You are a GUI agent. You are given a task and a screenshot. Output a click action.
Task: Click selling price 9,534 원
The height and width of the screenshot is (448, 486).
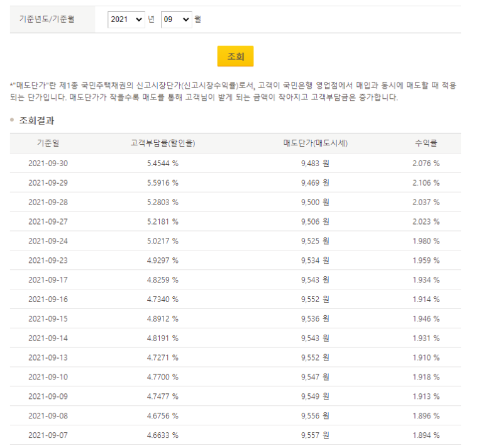pyautogui.click(x=315, y=260)
